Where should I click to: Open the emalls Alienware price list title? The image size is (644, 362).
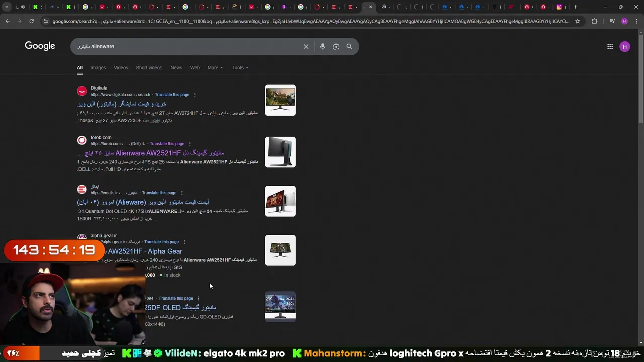(143, 202)
